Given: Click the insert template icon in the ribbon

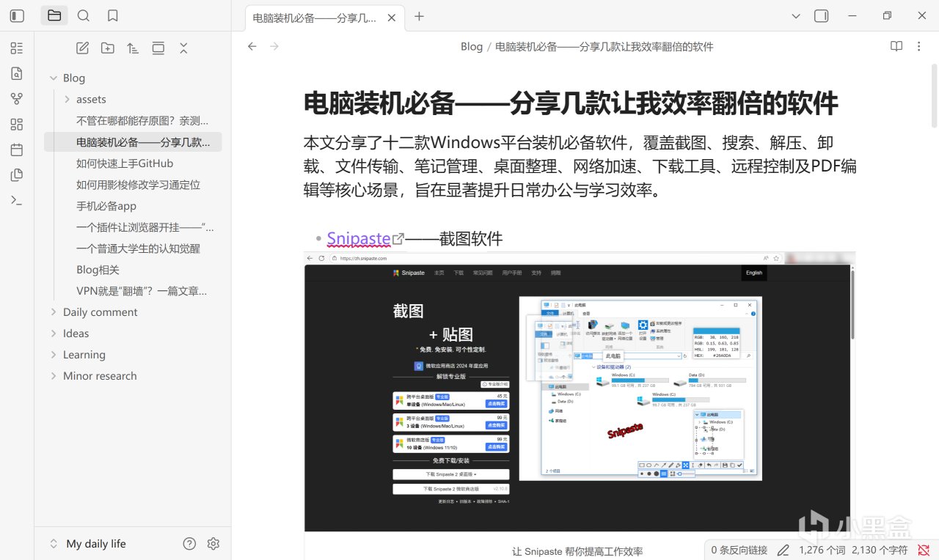Looking at the screenshot, I should click(x=17, y=175).
